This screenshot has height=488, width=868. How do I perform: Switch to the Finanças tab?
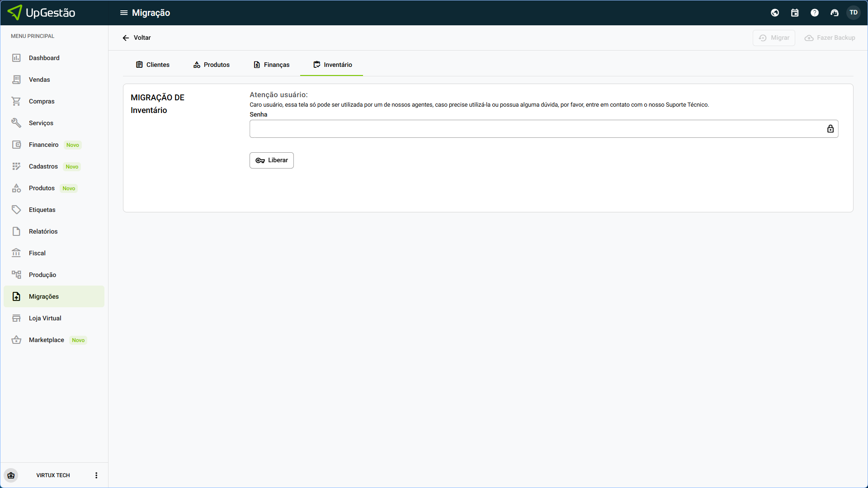click(271, 65)
